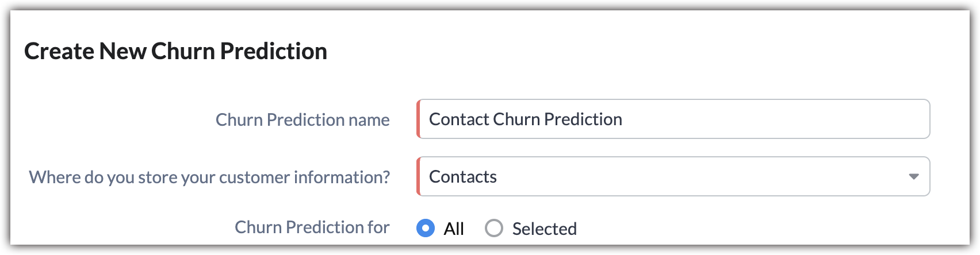980x255 pixels.
Task: Select the Selected radio button
Action: 493,229
